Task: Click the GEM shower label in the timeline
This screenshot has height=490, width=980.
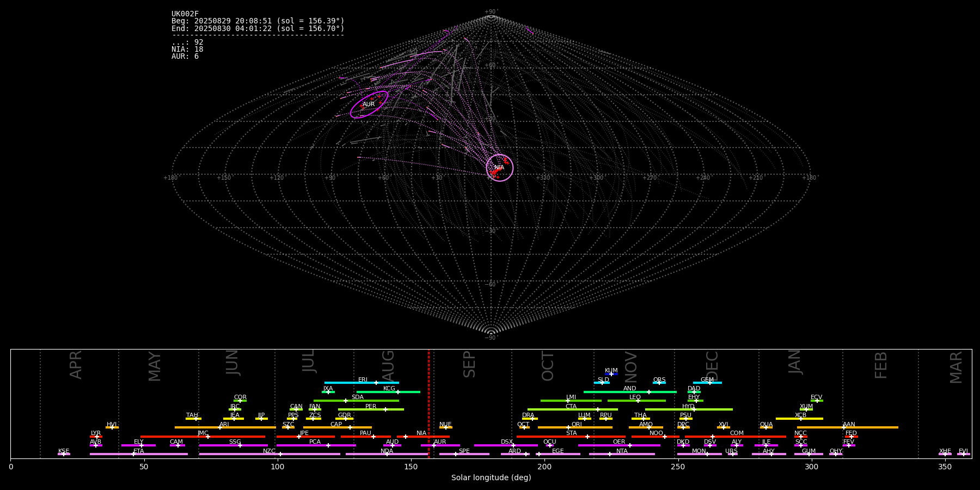Action: point(707,380)
